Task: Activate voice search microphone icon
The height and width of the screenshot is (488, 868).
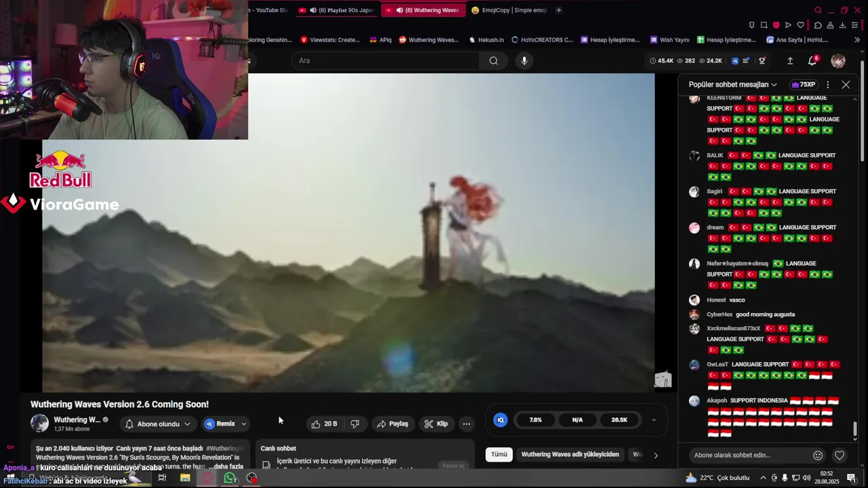Action: (524, 60)
